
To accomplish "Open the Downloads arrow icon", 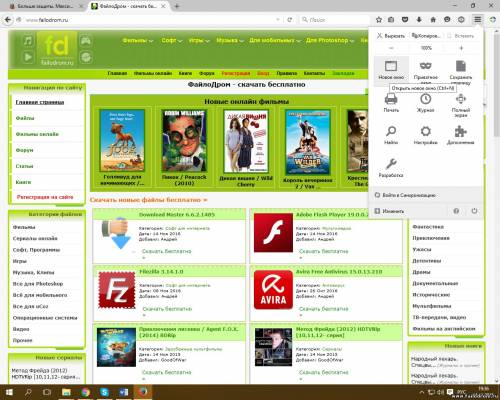I will tap(419, 20).
